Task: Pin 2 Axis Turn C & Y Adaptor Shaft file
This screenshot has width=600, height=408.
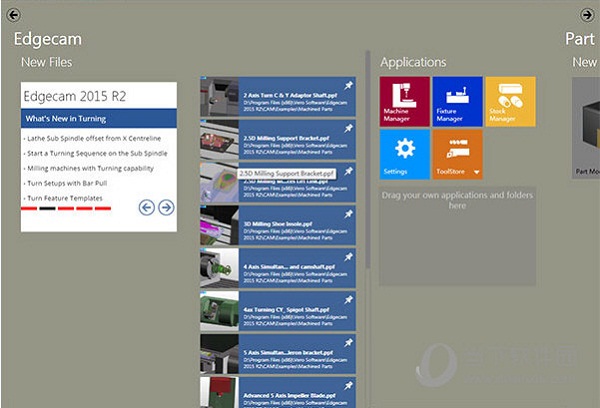Action: [348, 85]
